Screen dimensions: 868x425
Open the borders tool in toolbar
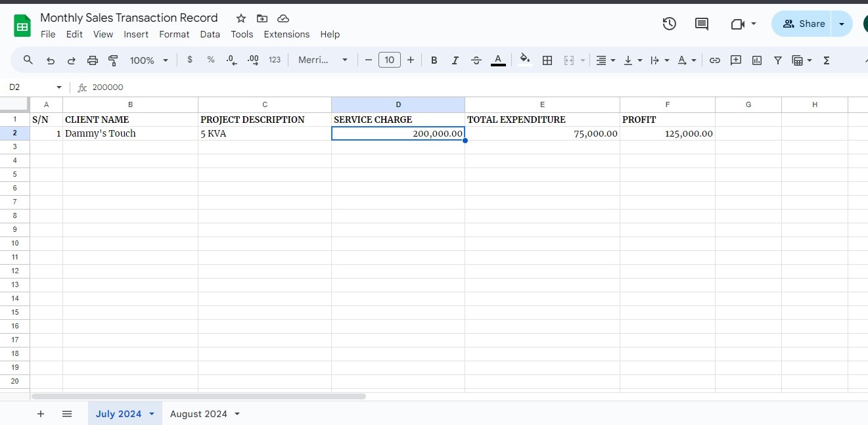547,60
